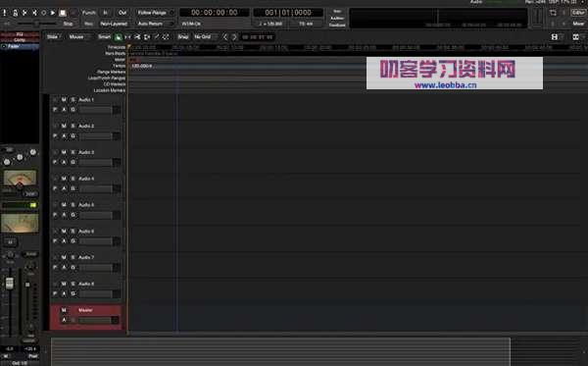Select the Internal edit tool

click(x=166, y=36)
